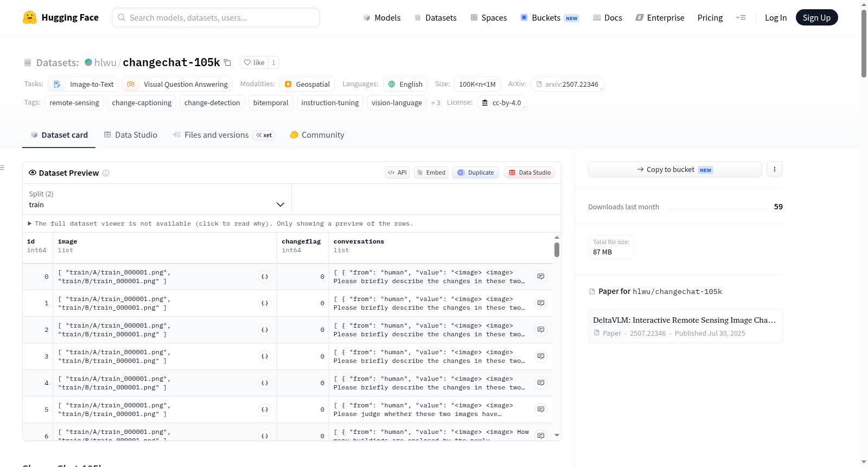Image resolution: width=868 pixels, height=467 pixels.
Task: Click the English language tag
Action: 405,84
